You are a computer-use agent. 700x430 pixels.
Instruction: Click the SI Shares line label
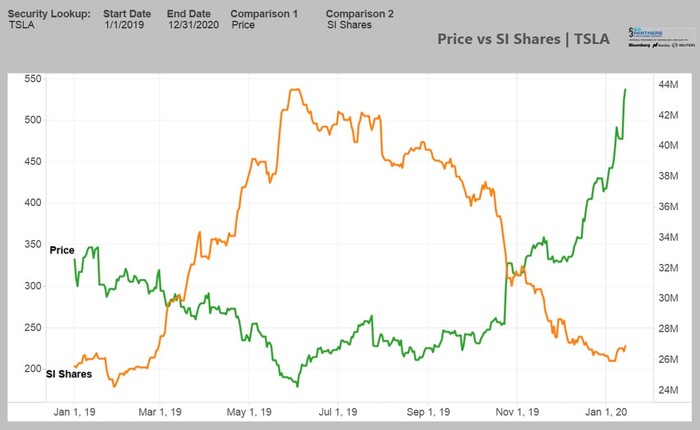(69, 374)
